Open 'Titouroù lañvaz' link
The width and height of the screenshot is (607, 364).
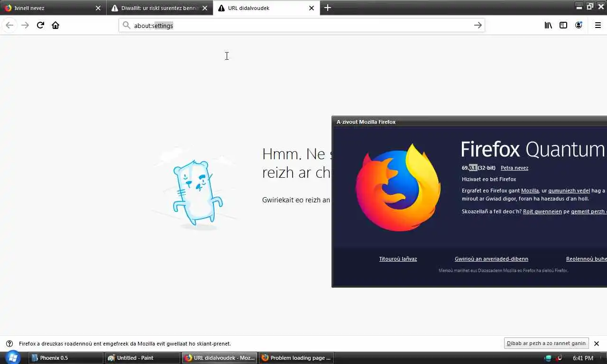[398, 259]
